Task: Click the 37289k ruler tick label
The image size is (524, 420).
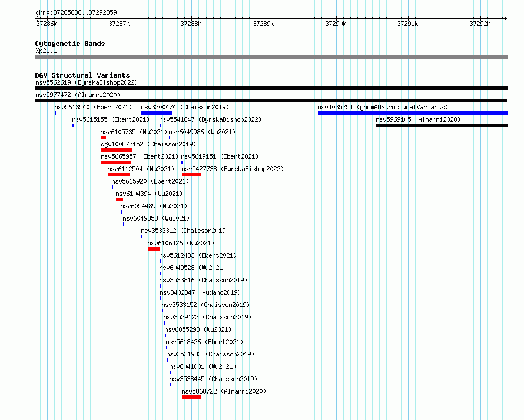Action: coord(263,24)
